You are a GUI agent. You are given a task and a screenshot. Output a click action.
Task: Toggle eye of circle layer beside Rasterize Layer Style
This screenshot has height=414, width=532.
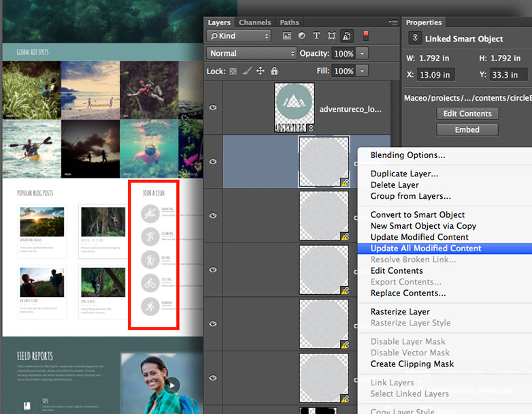click(x=213, y=323)
